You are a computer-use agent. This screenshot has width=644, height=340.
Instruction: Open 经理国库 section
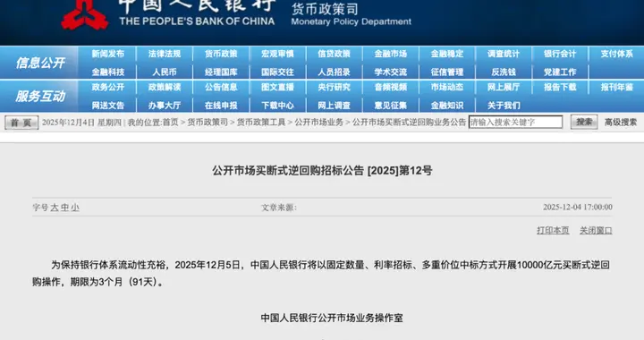(221, 72)
